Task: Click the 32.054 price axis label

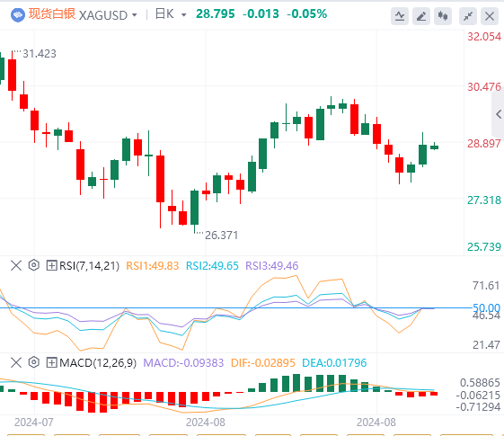Action: pyautogui.click(x=484, y=37)
